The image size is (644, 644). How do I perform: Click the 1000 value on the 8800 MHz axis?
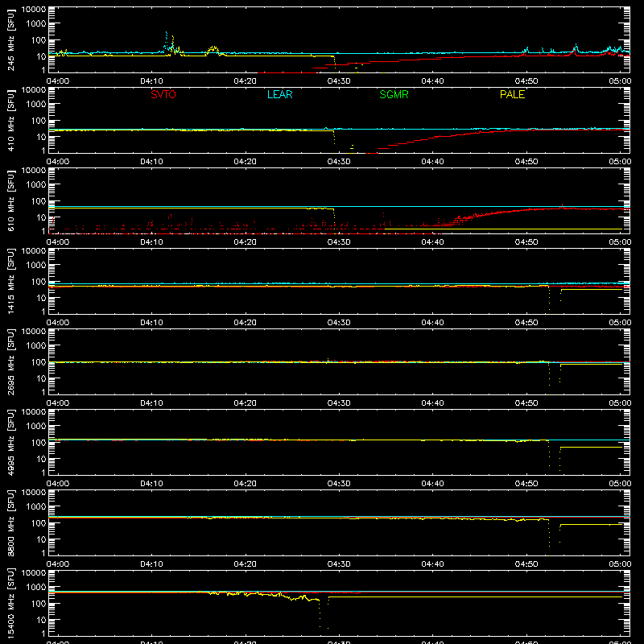click(36, 506)
